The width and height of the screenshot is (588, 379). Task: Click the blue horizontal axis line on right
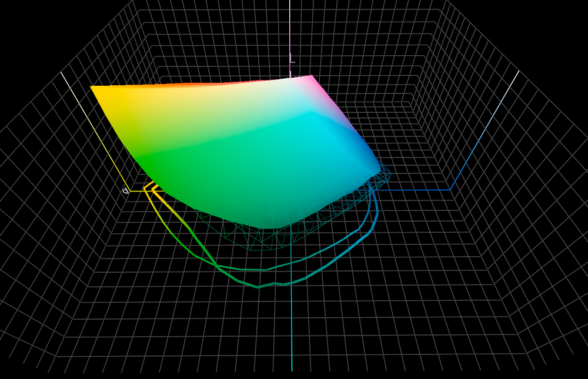tap(417, 190)
